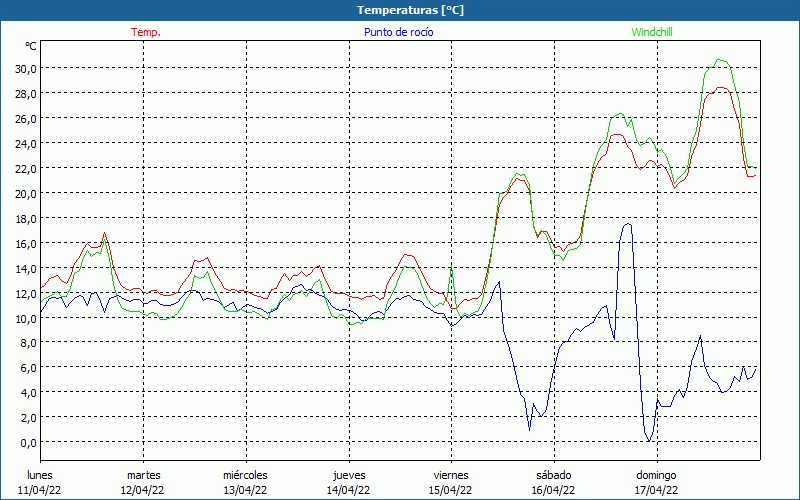Click the date 12/04/22
This screenshot has width=800, height=500.
click(142, 490)
